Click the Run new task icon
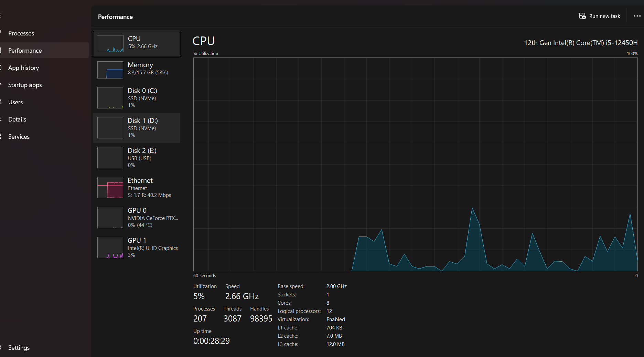Image resolution: width=644 pixels, height=357 pixels. (x=582, y=16)
